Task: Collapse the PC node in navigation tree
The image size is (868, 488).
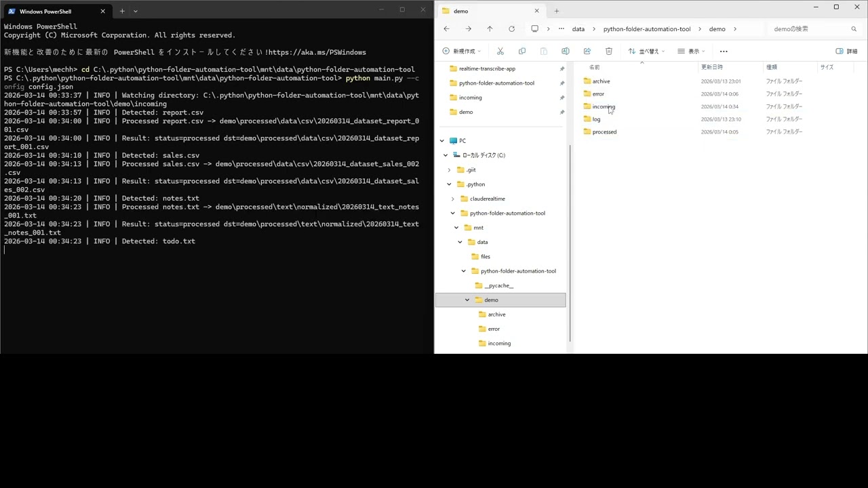Action: click(442, 141)
